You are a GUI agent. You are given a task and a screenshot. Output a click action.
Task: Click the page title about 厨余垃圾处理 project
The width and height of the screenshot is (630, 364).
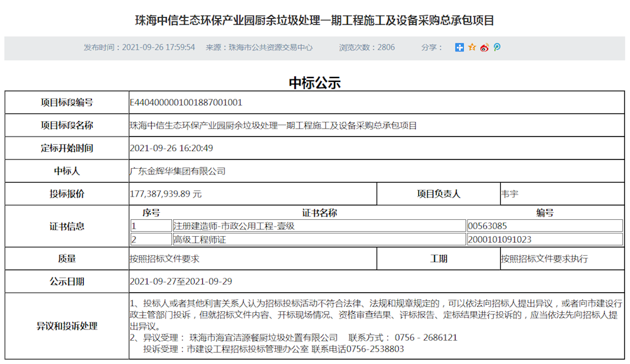point(315,18)
